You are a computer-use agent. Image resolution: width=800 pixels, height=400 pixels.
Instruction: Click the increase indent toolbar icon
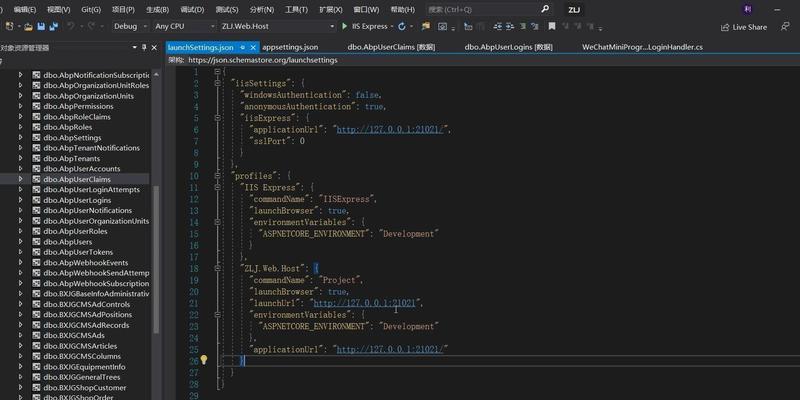509,27
